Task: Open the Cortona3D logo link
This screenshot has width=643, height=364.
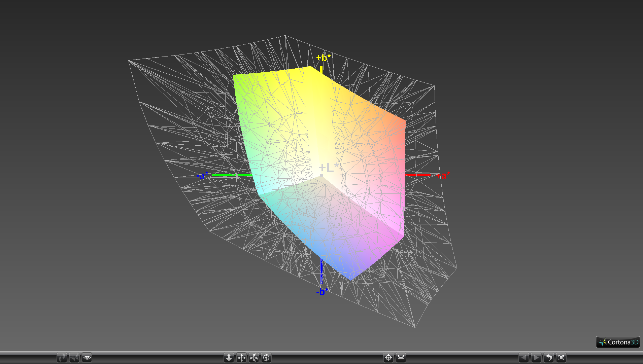Action: tap(618, 342)
